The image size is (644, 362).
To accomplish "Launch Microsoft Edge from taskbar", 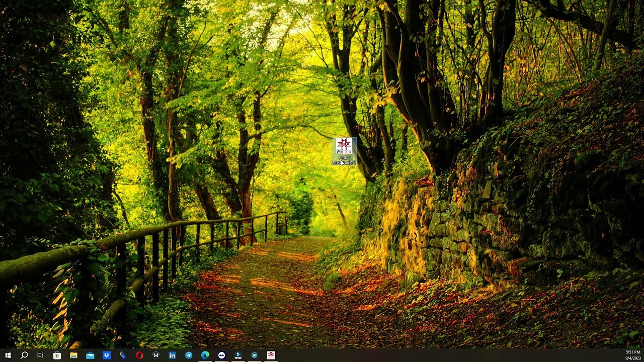I will (x=205, y=355).
